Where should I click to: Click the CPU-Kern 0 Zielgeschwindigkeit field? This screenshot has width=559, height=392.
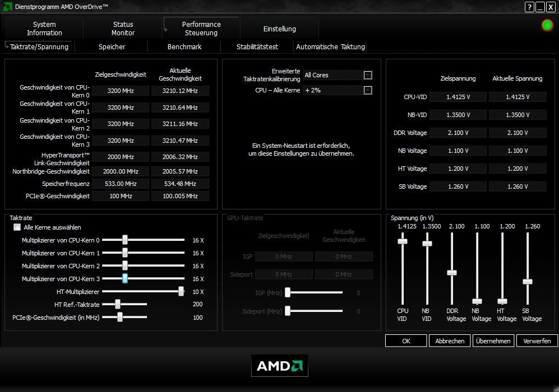click(121, 91)
